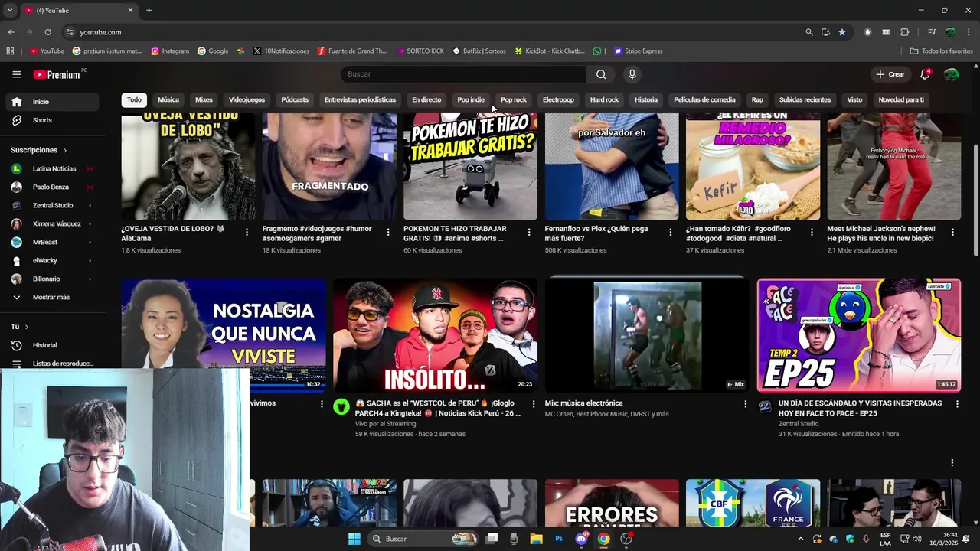This screenshot has height=551, width=980.
Task: Open the section options menu above bottom row
Action: click(952, 463)
